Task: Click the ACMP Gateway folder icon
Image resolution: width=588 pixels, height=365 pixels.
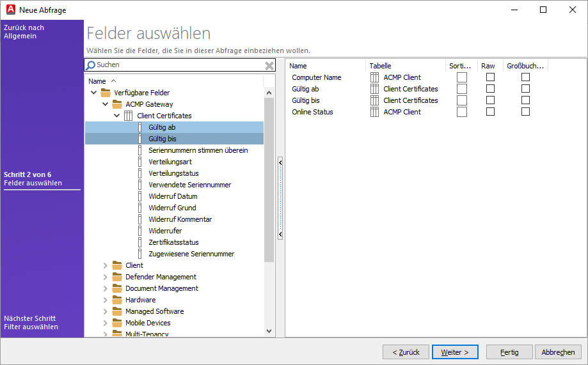Action: 117,104
